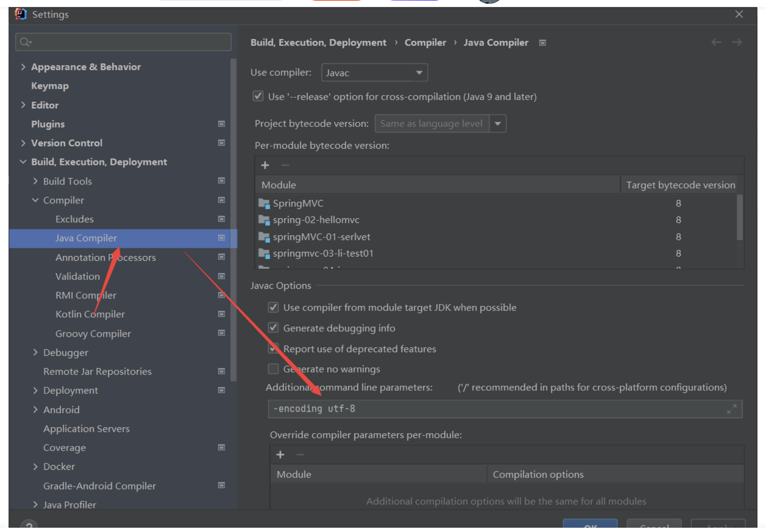766x532 pixels.
Task: Open the Plugins settings page
Action: (48, 124)
